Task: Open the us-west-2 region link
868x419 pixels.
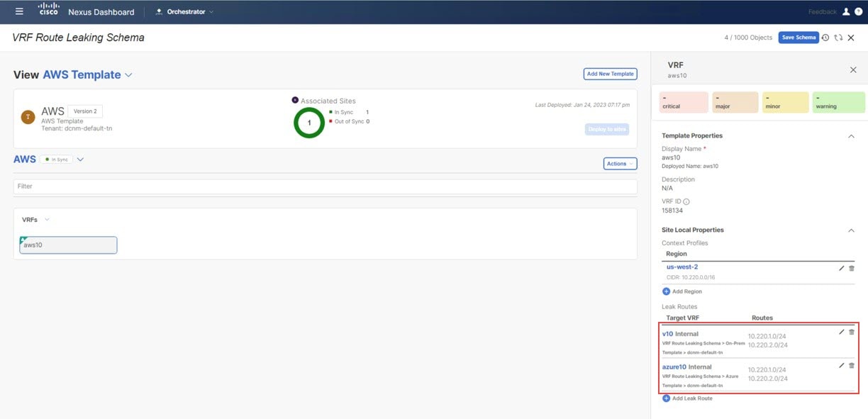Action: (x=682, y=267)
